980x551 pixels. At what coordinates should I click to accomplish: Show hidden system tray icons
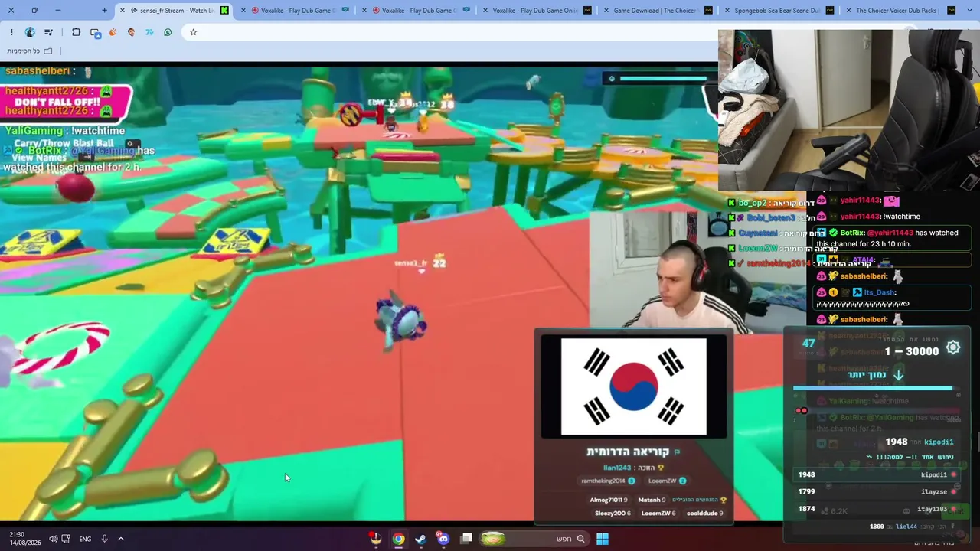click(120, 539)
